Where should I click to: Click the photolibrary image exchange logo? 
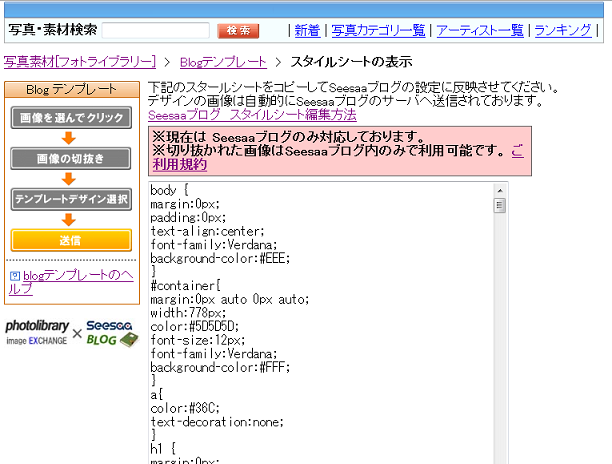pos(36,333)
